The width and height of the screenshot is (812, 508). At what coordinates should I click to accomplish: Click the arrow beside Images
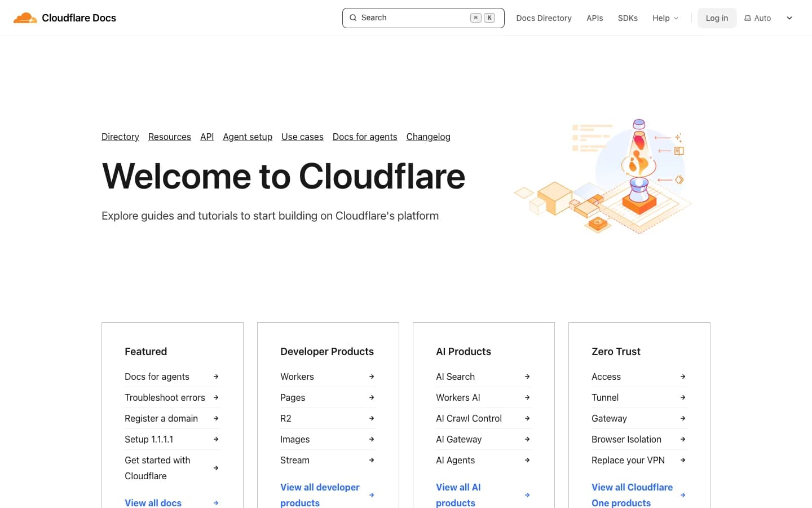(x=372, y=439)
